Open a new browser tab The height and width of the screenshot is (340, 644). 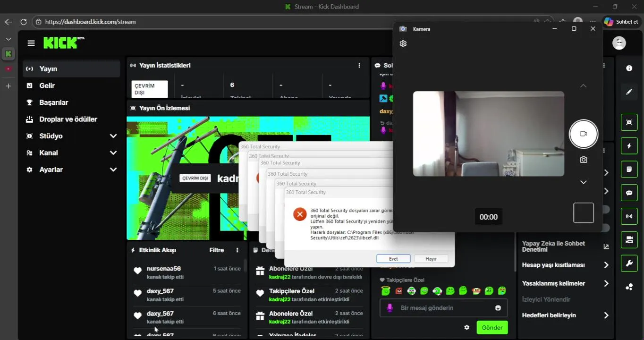coord(8,86)
